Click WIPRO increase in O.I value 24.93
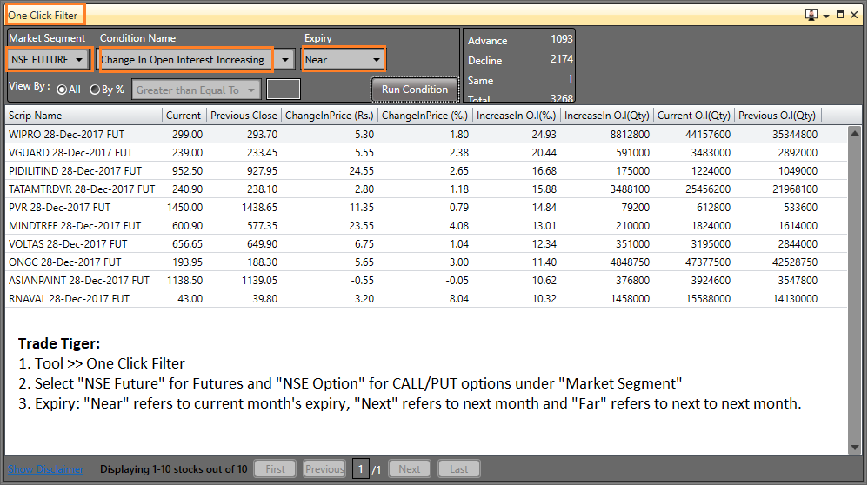868x485 pixels. 544,135
